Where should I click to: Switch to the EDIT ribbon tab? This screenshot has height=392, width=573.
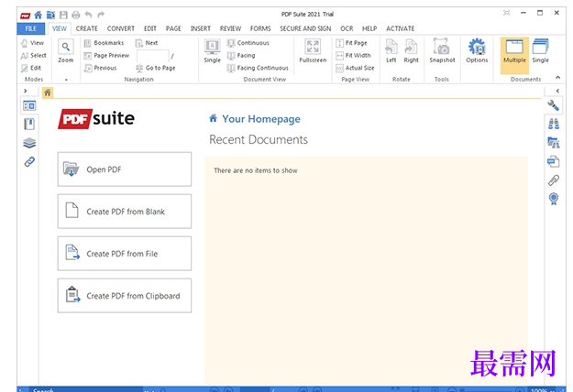point(149,28)
